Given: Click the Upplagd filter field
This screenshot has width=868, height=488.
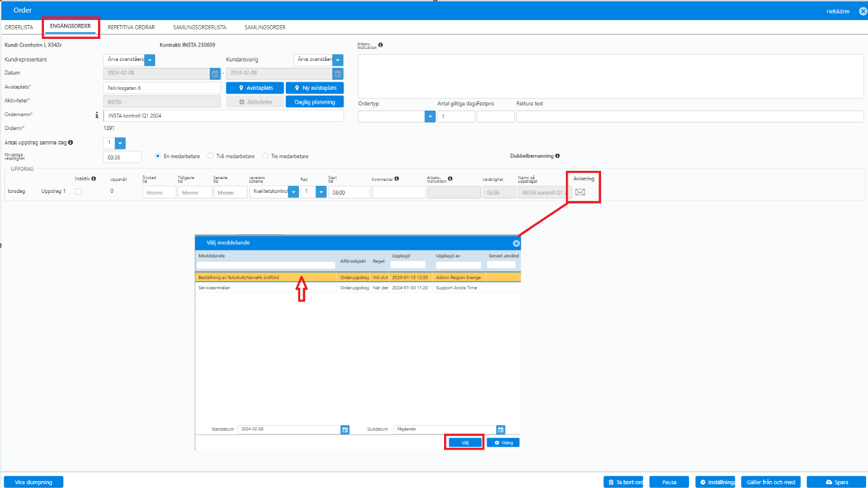Looking at the screenshot, I should tap(408, 265).
